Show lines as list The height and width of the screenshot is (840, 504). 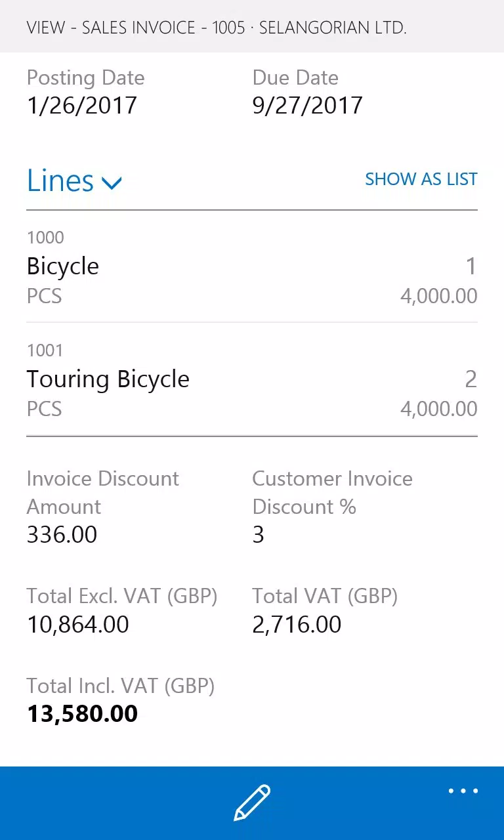click(x=421, y=179)
